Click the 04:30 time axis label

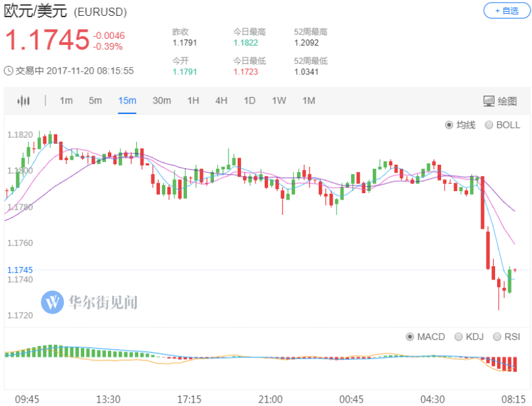tap(433, 399)
